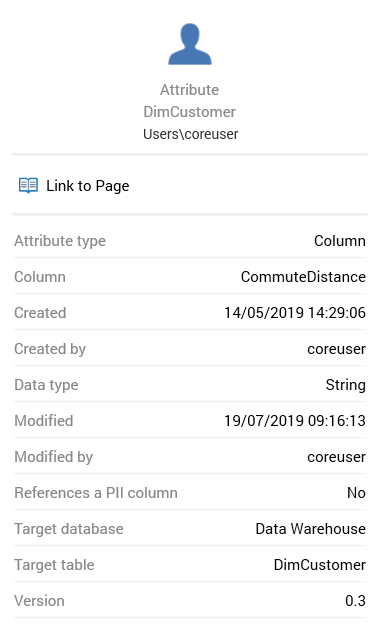Click the Users\coreuser path label

(190, 134)
